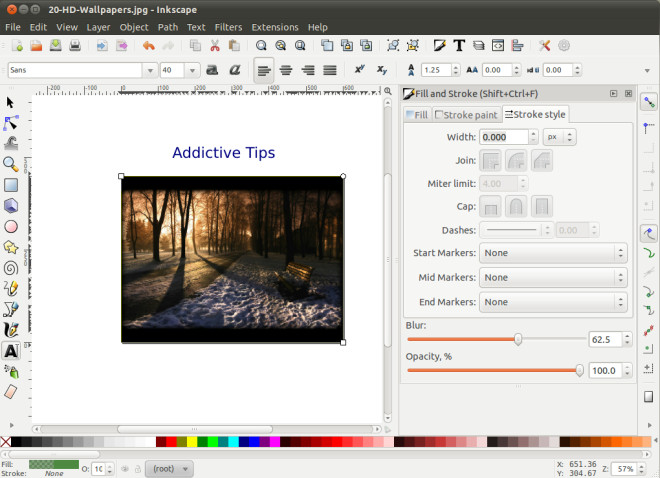Choose the Butt cap button
The image size is (660, 478).
[x=491, y=206]
